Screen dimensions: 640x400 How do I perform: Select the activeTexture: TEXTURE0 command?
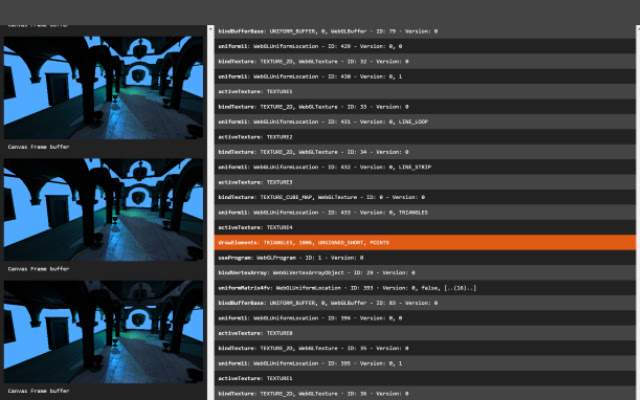pyautogui.click(x=425, y=333)
